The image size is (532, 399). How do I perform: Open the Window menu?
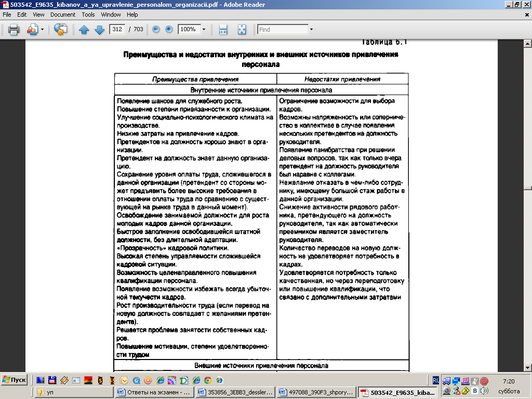[111, 15]
